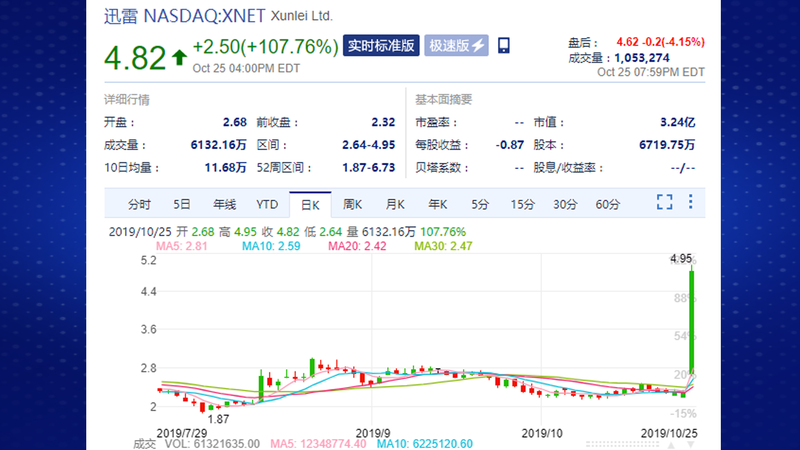Click the VOL: 61321635.00 volume label

click(212, 444)
